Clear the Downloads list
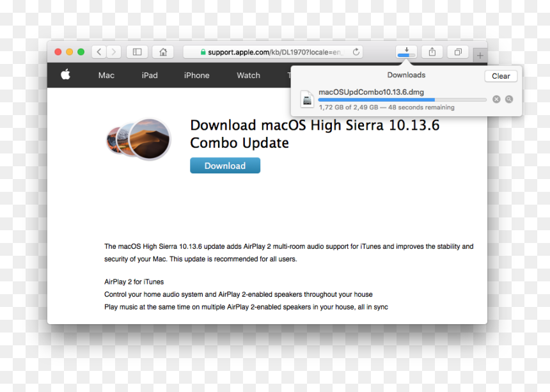Screen dimensions: 550x392 [x=501, y=76]
